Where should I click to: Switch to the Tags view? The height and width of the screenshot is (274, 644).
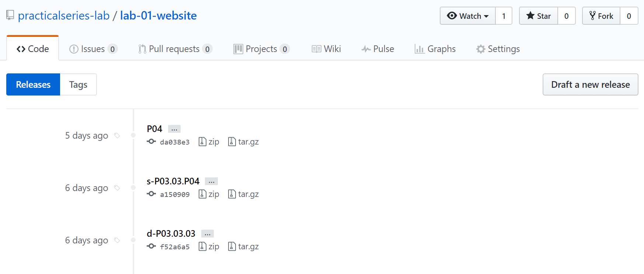[78, 84]
